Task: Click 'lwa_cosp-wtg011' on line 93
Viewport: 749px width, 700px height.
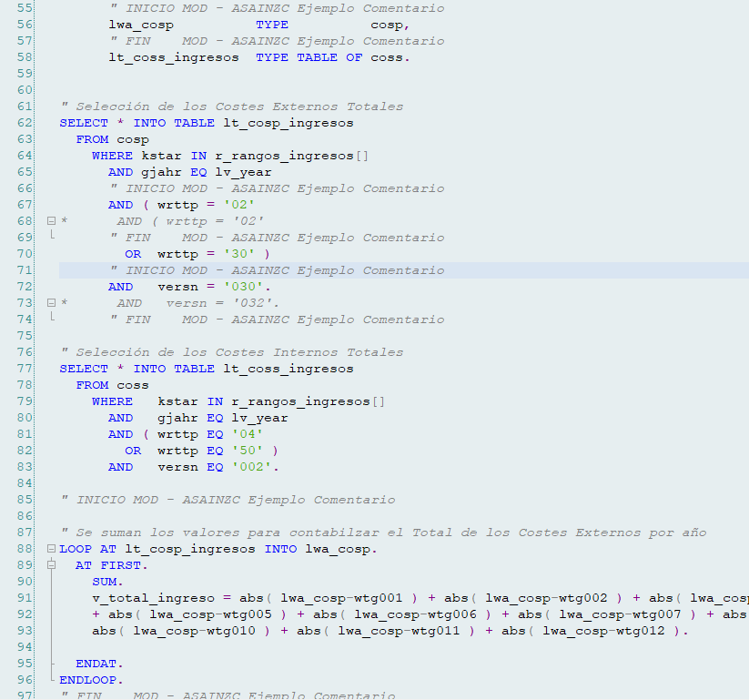Action: (399, 631)
